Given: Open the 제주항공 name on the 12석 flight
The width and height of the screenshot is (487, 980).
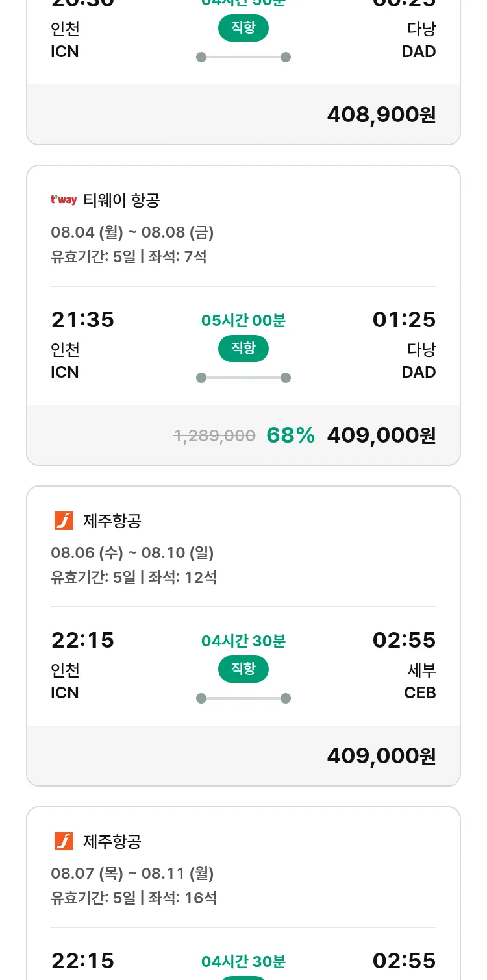Looking at the screenshot, I should pyautogui.click(x=112, y=521).
